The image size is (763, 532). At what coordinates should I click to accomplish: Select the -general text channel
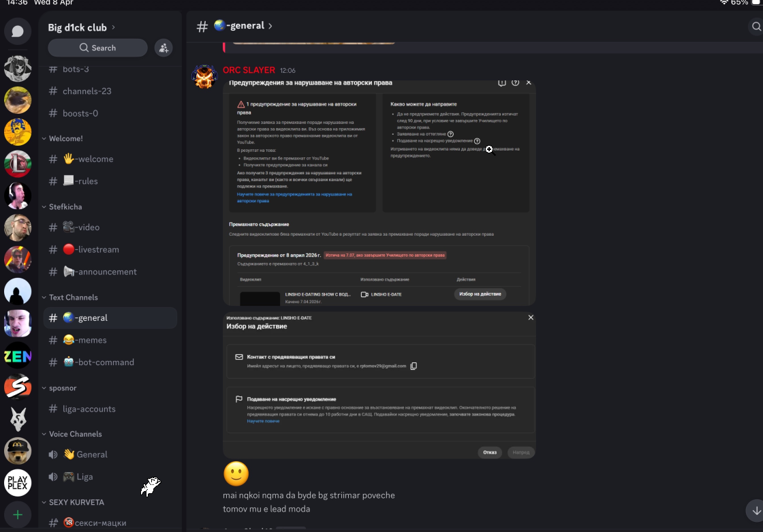point(110,318)
